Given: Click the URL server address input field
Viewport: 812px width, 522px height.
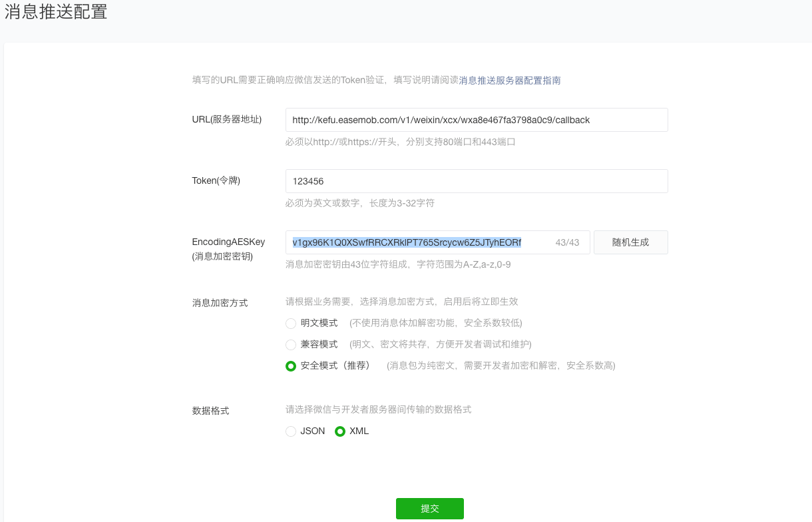Looking at the screenshot, I should pyautogui.click(x=476, y=120).
